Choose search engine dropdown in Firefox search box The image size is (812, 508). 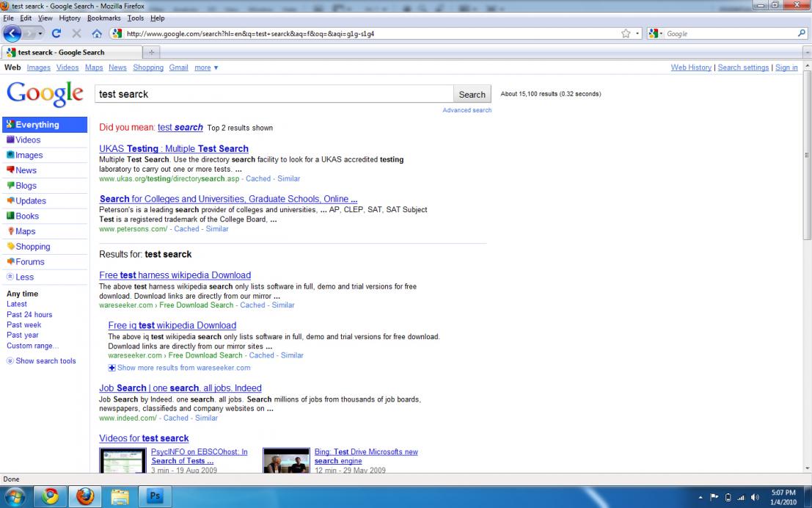tap(655, 34)
